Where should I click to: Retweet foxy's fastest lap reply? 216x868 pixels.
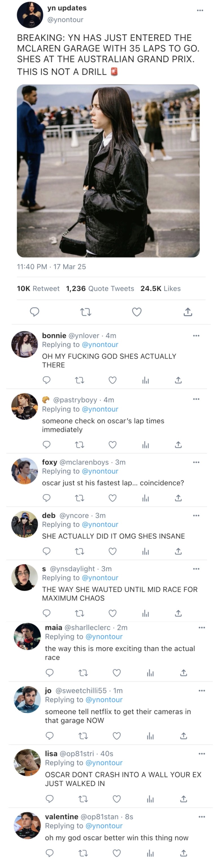[80, 498]
